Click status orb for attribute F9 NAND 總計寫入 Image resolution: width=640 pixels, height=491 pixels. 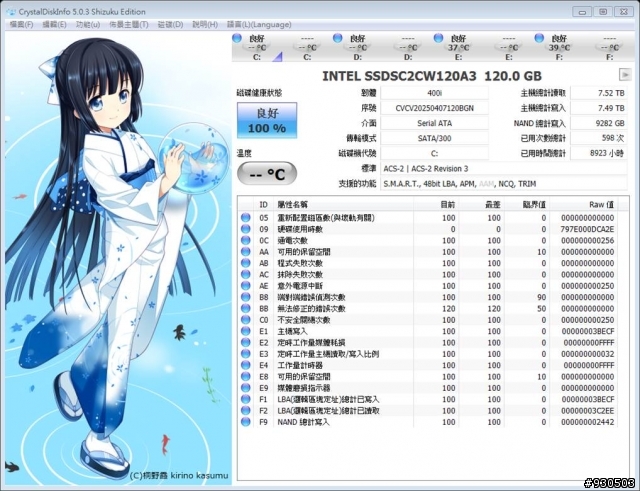point(245,422)
